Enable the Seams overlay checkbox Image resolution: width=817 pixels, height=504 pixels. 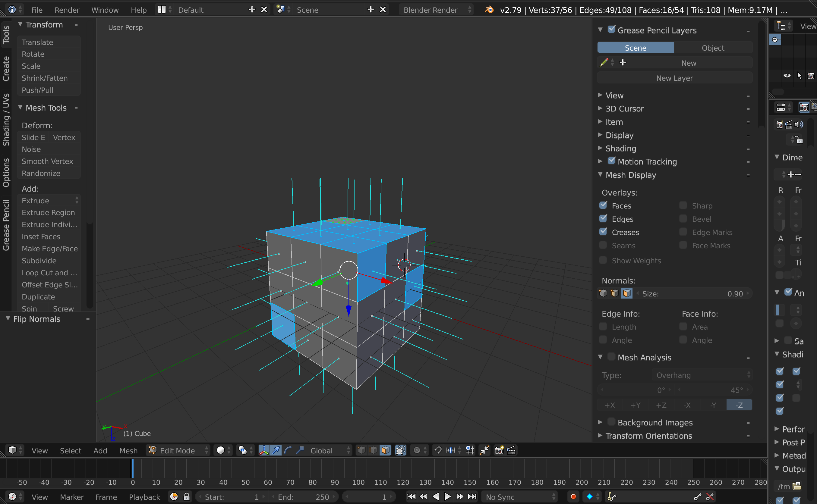(x=603, y=245)
